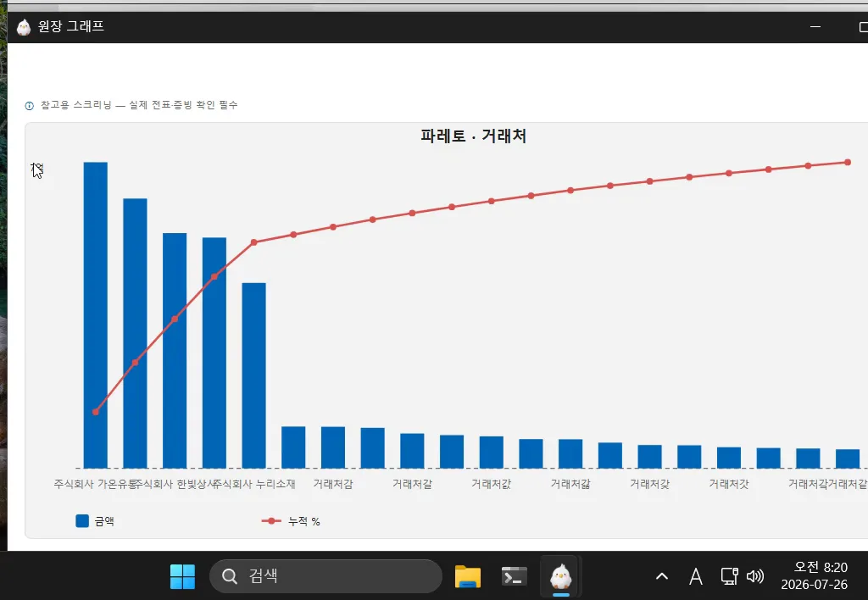Click the 원장 그래프 app icon in title bar
Image resolution: width=868 pixels, height=600 pixels.
(x=23, y=26)
